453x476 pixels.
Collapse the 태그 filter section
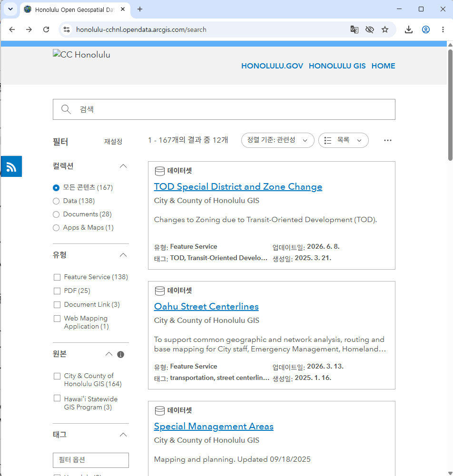click(x=123, y=435)
